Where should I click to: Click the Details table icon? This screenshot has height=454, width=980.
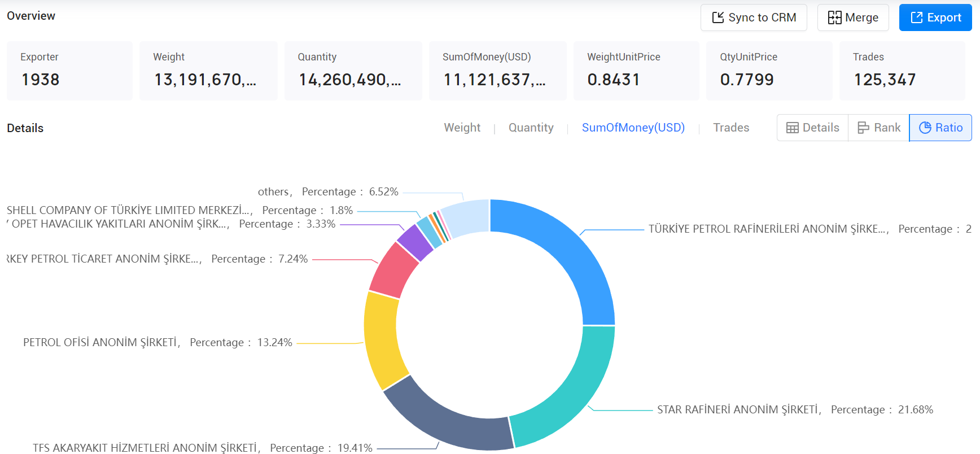pos(793,128)
